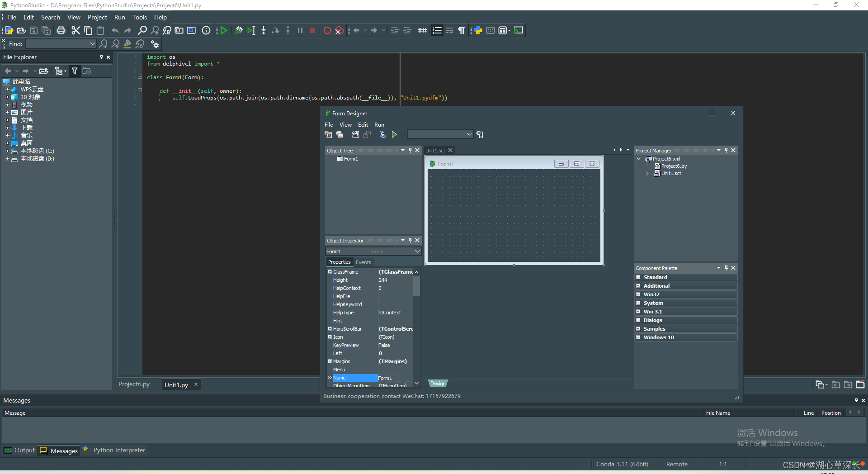The height and width of the screenshot is (474, 868).
Task: Filter files using the funnel icon in File Explorer
Action: 75,71
